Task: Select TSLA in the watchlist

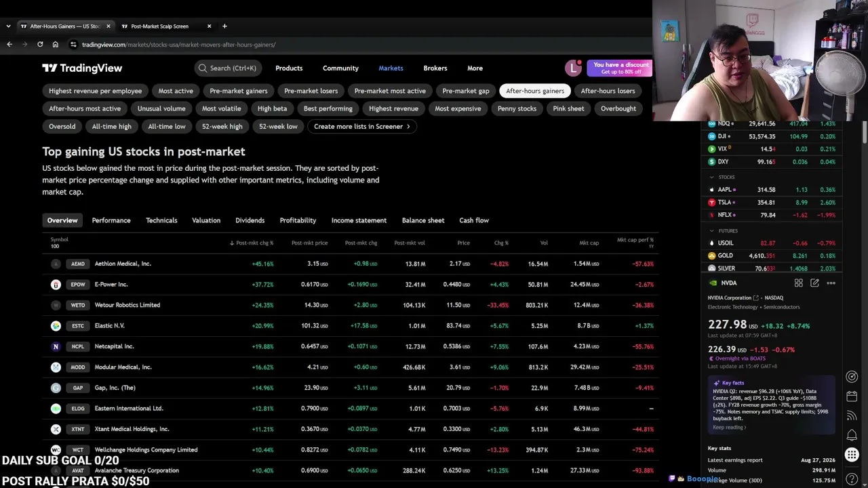Action: [x=772, y=202]
